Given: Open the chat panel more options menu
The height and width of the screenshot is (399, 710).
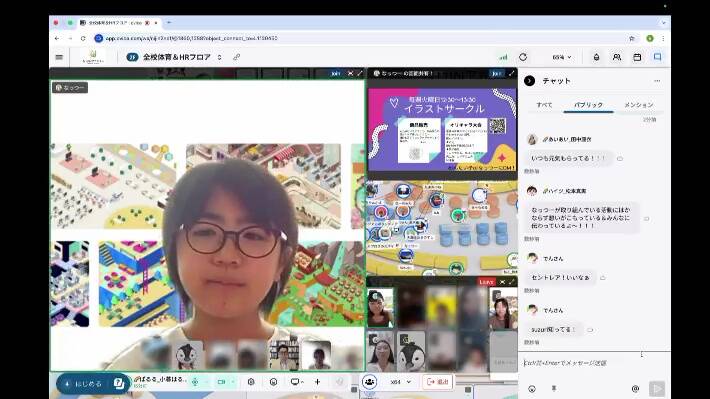Looking at the screenshot, I should pyautogui.click(x=657, y=81).
